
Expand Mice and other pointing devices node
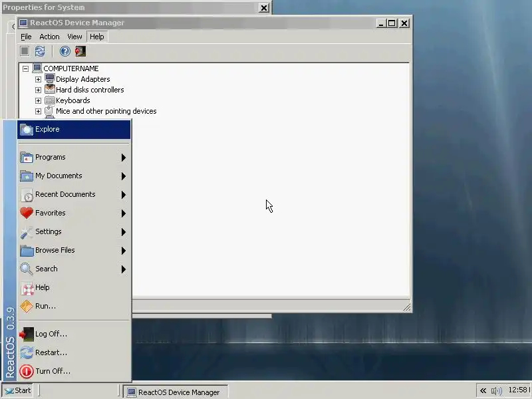38,111
